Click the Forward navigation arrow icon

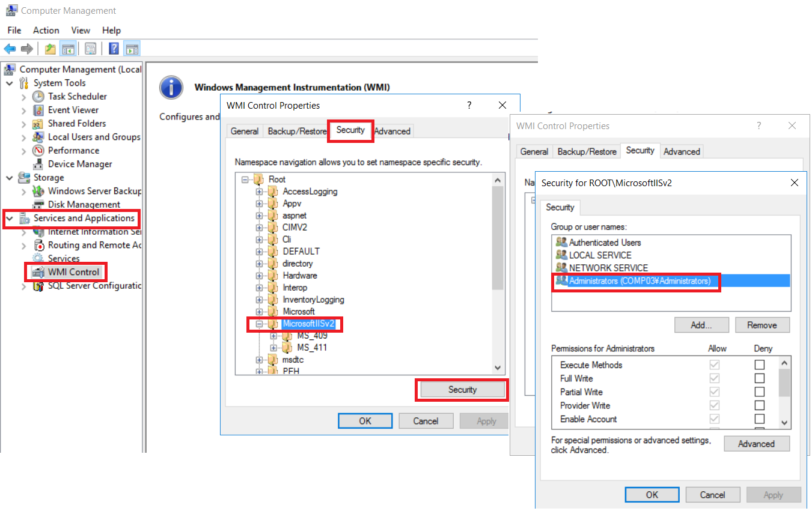[26, 49]
